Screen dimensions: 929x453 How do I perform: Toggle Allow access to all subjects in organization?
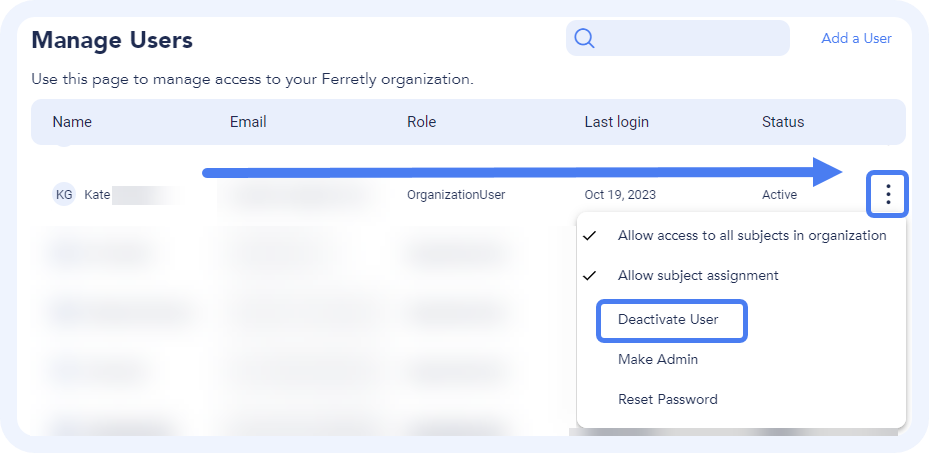pos(751,236)
